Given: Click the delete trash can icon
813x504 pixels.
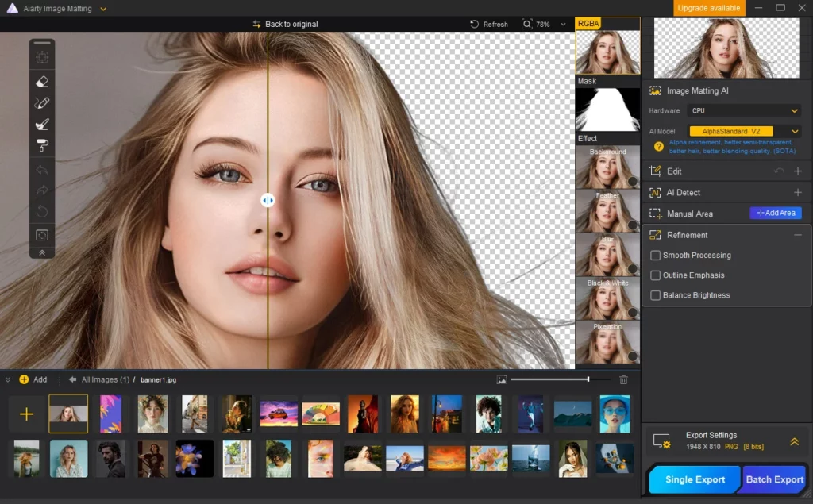Looking at the screenshot, I should [623, 380].
